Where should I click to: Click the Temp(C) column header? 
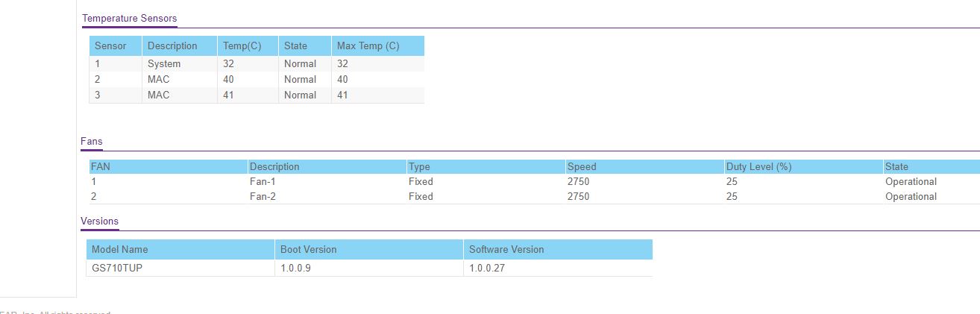coord(242,45)
